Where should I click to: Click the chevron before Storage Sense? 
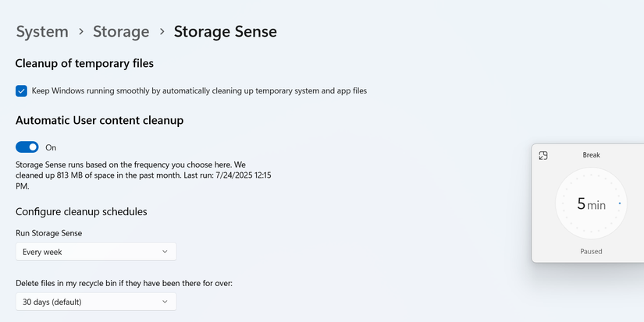pos(162,32)
